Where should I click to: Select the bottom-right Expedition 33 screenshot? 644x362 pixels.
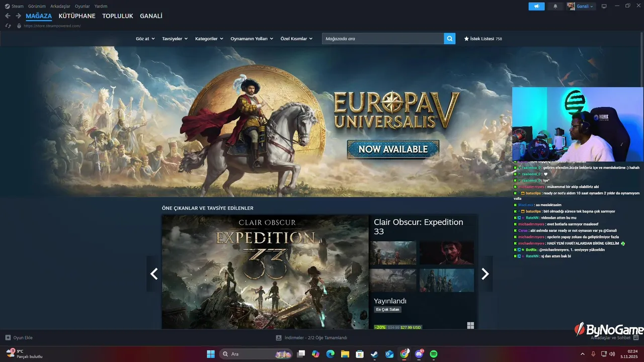(x=447, y=280)
